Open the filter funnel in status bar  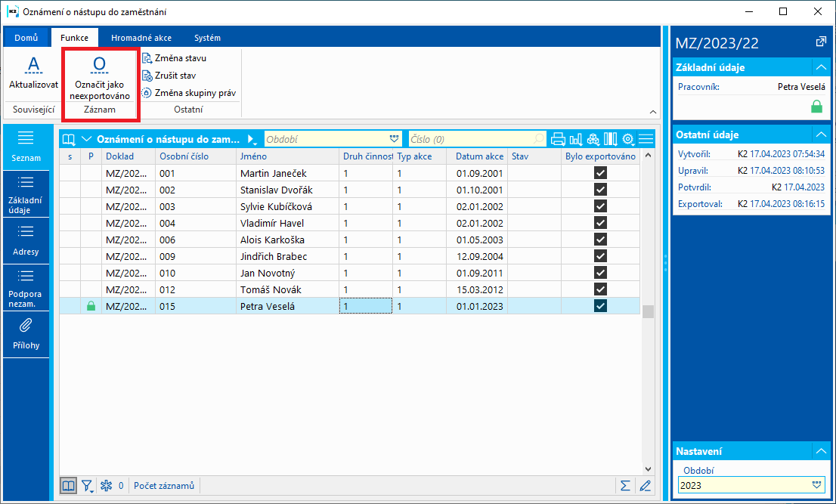[x=86, y=485]
